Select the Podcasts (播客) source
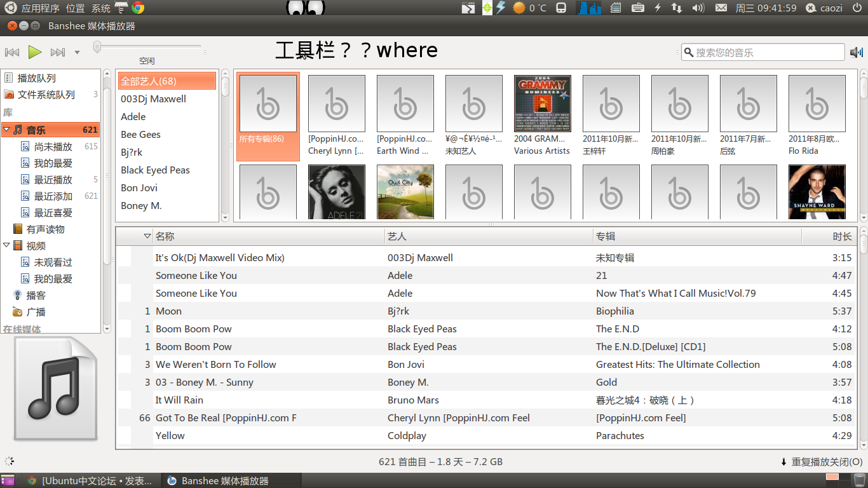This screenshot has height=488, width=868. click(51, 295)
